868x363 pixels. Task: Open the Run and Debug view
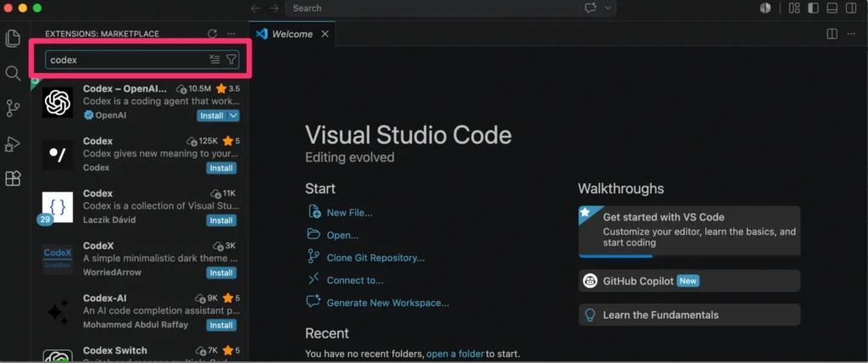(13, 144)
